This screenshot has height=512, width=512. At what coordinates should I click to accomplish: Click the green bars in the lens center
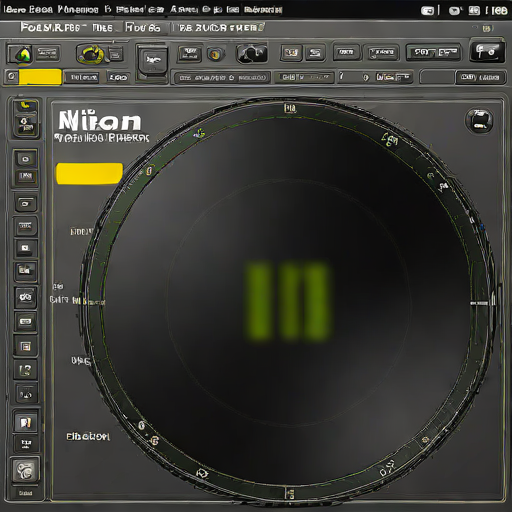click(288, 301)
